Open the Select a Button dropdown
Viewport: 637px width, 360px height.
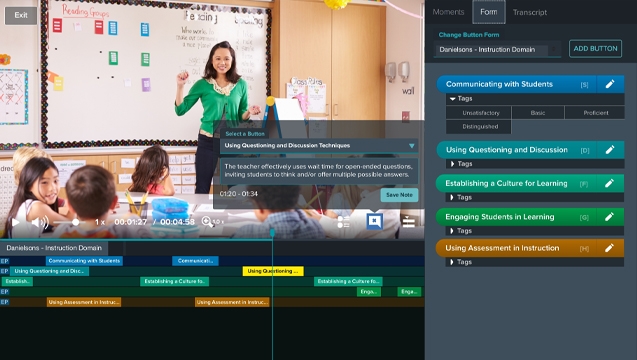tap(319, 145)
